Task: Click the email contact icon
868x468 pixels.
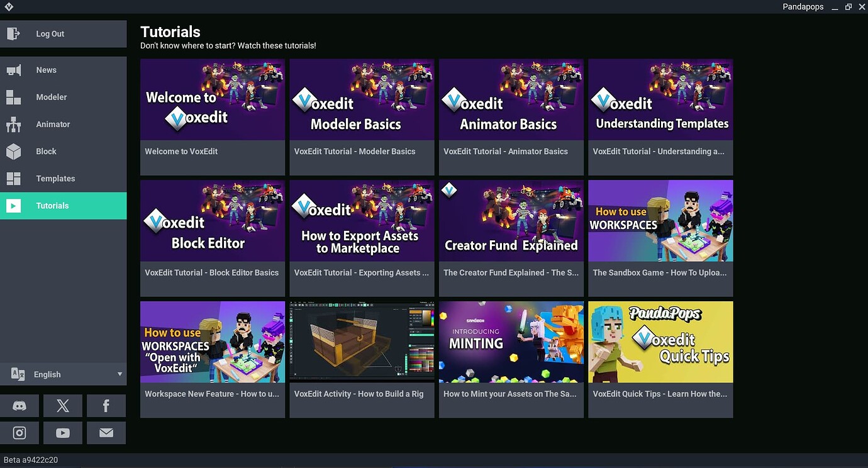Action: pos(106,433)
